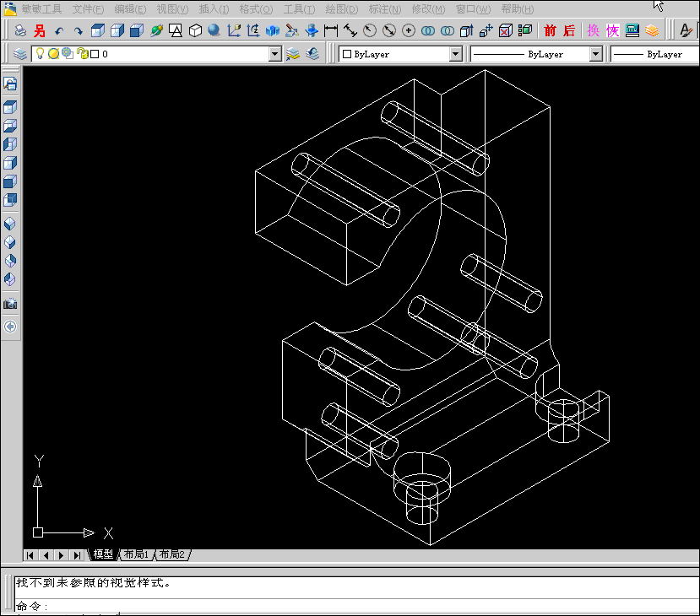Toggle layer freeze in viewport icon
This screenshot has height=616, width=700.
(x=68, y=53)
